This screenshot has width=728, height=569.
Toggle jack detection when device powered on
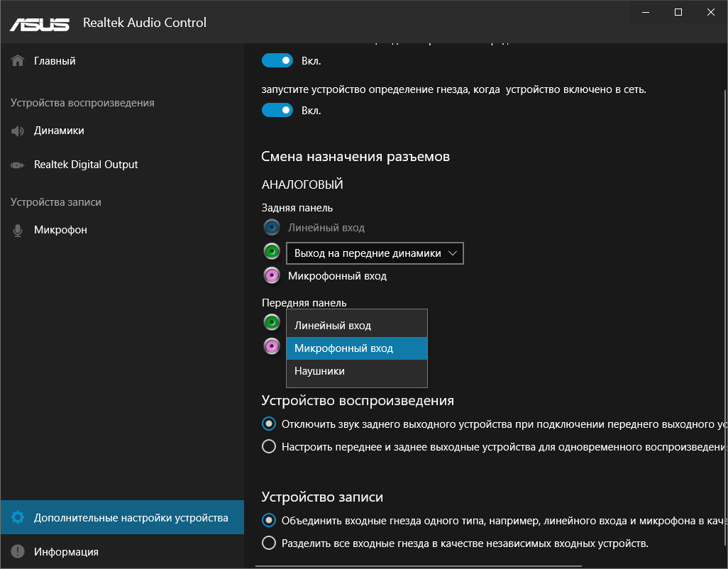click(x=277, y=111)
